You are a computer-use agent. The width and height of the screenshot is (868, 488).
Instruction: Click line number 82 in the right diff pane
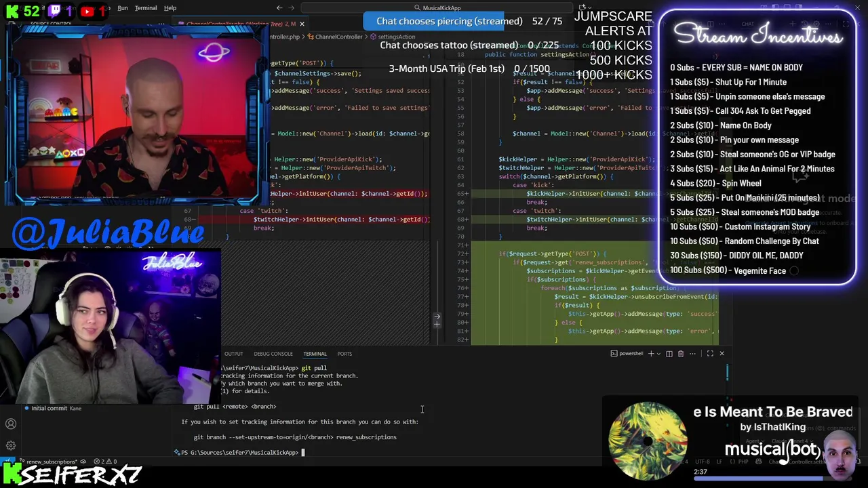tap(461, 340)
